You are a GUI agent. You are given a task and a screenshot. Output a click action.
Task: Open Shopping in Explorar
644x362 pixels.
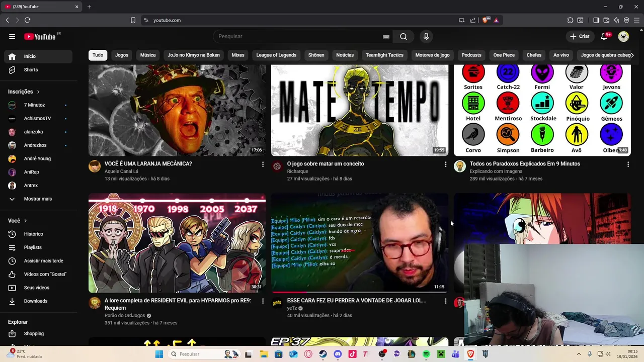38,333
